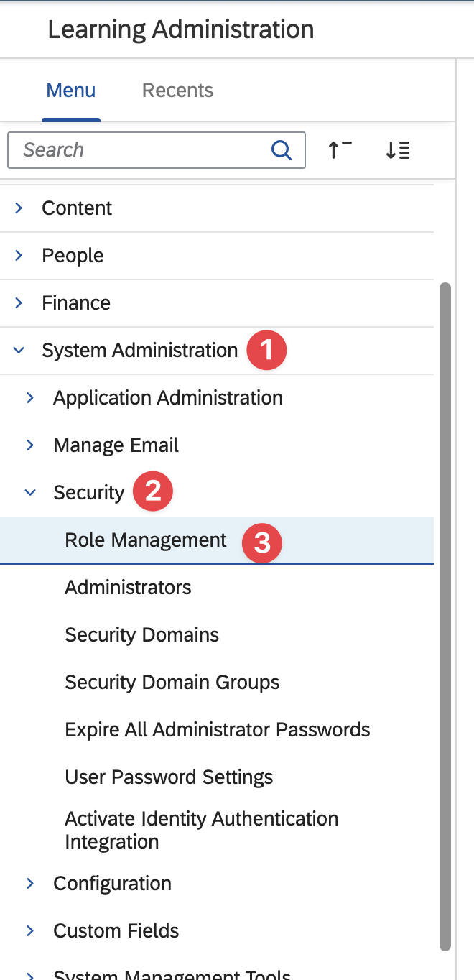Viewport: 474px width, 980px height.
Task: Expand the Custom Fields submenu
Action: pyautogui.click(x=30, y=931)
